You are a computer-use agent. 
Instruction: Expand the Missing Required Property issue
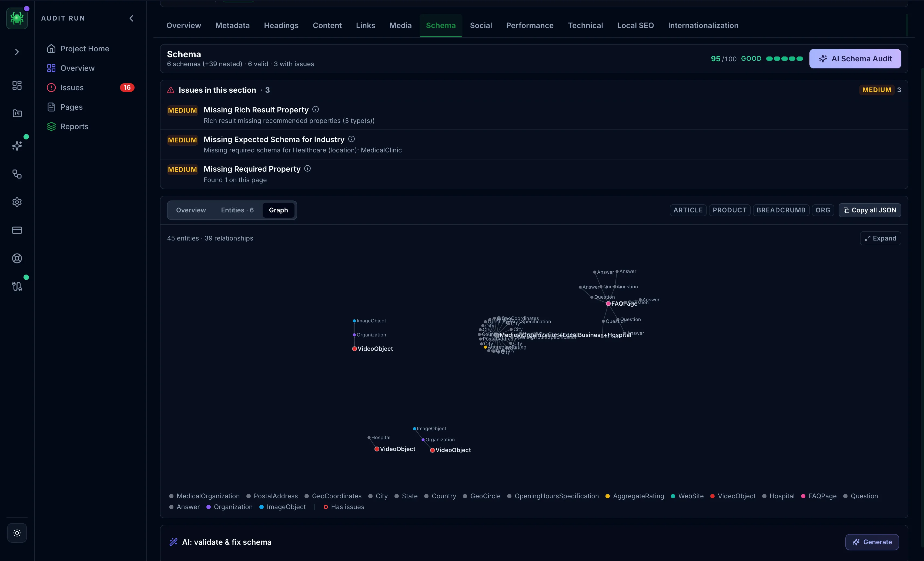point(534,174)
